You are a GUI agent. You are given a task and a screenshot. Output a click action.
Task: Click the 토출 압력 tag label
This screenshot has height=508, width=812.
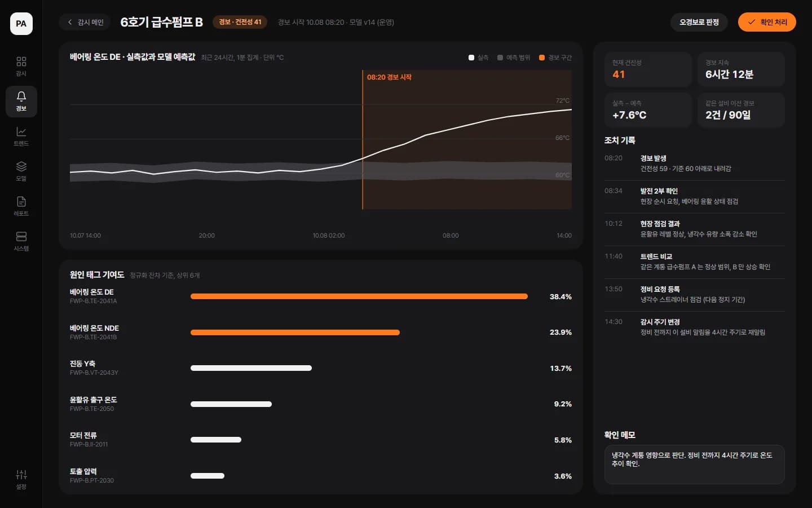tap(83, 471)
